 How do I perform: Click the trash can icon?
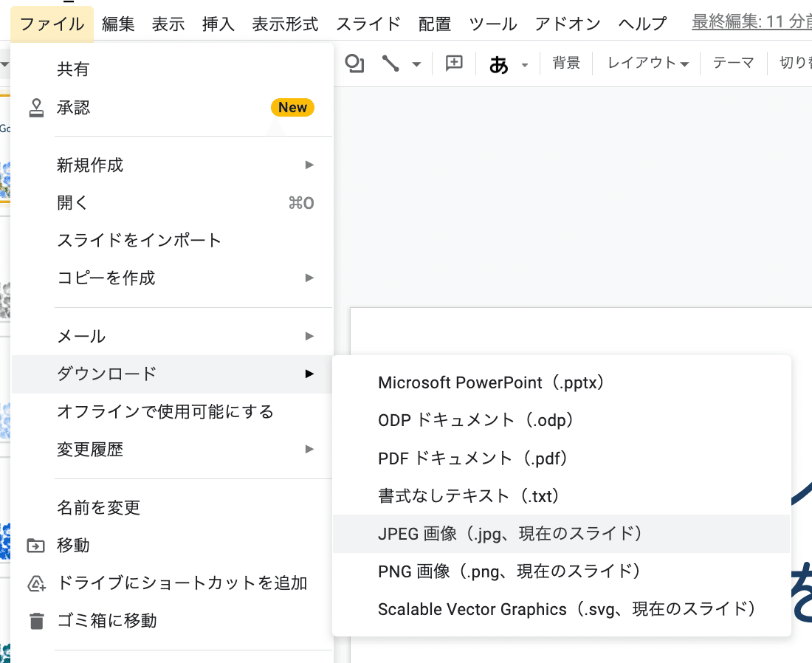pyautogui.click(x=36, y=620)
